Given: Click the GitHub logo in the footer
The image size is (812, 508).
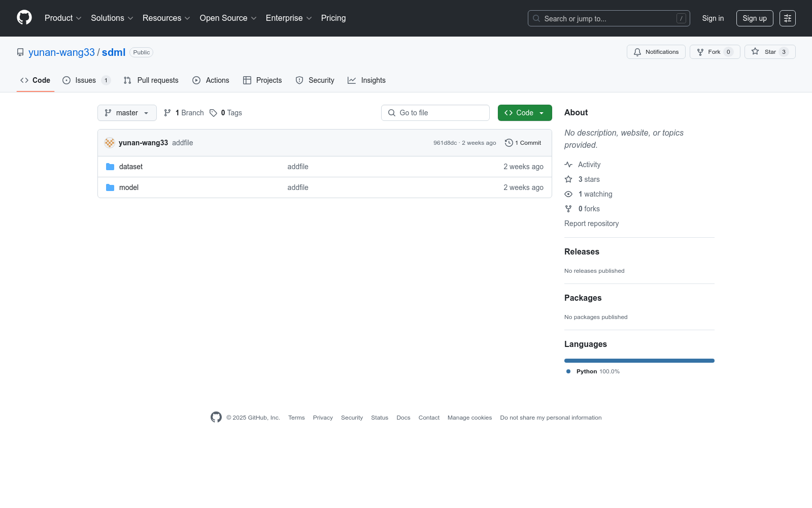Looking at the screenshot, I should [x=216, y=417].
